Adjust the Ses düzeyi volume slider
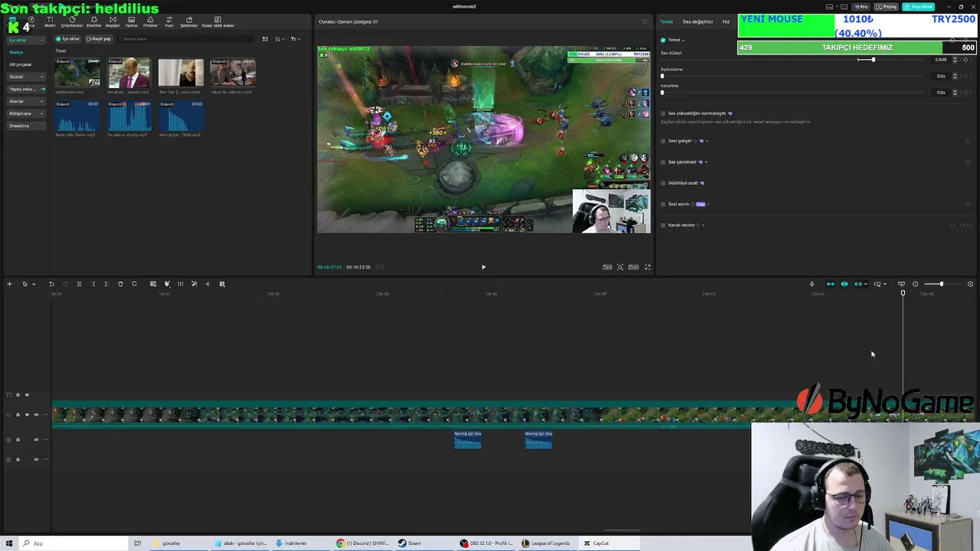This screenshot has height=551, width=980. tap(872, 60)
